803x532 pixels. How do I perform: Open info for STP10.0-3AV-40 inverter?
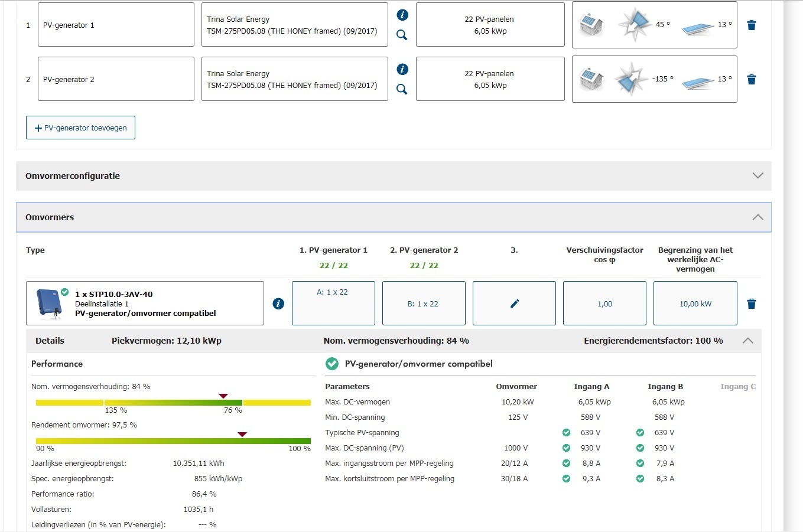point(278,303)
